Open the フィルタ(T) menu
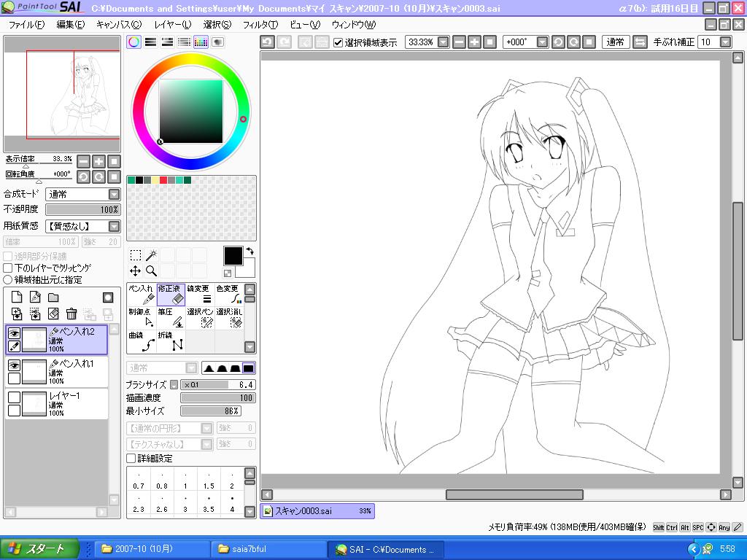 click(x=260, y=24)
